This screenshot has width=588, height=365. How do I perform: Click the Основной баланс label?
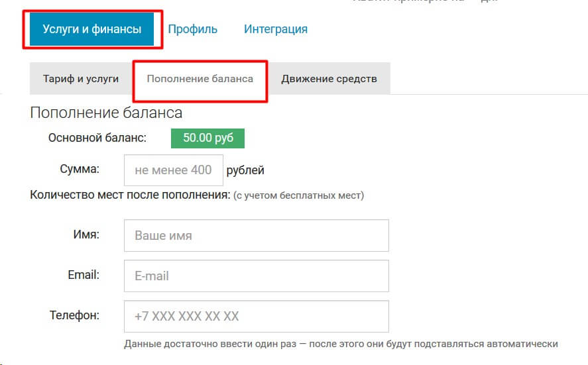(x=97, y=138)
